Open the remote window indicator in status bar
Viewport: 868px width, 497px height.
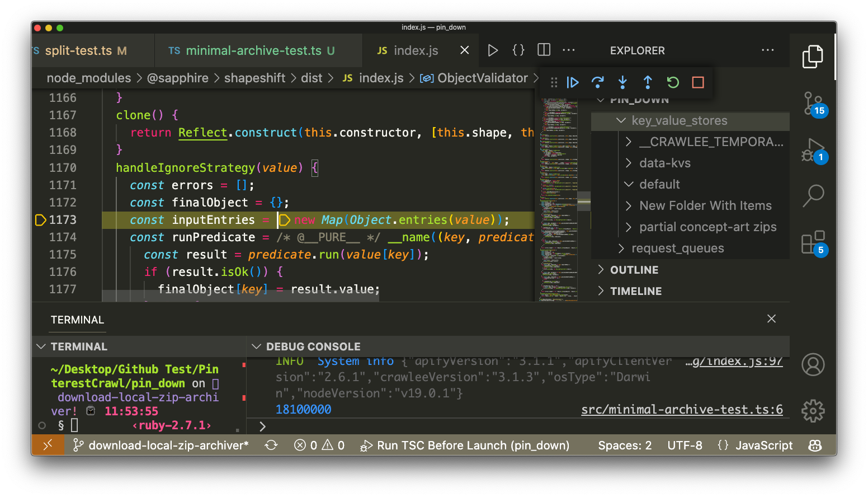pos(48,445)
